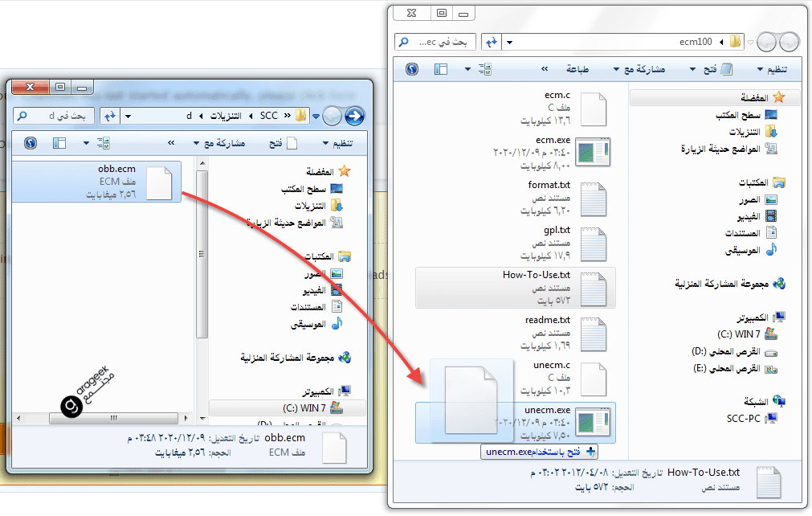Select the readme.txt document icon
The image size is (812, 516).
[594, 334]
